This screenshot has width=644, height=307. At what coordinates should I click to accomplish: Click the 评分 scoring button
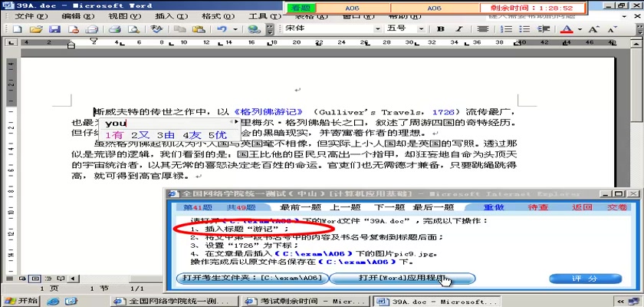point(585,279)
